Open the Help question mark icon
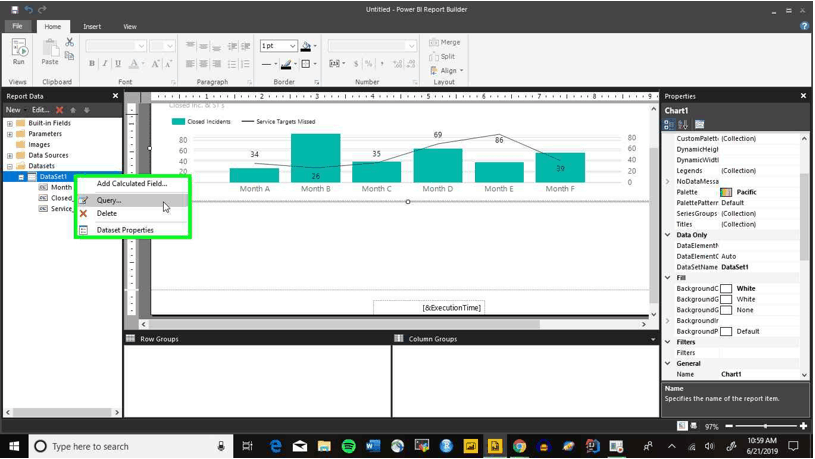815x459 pixels. coord(804,26)
